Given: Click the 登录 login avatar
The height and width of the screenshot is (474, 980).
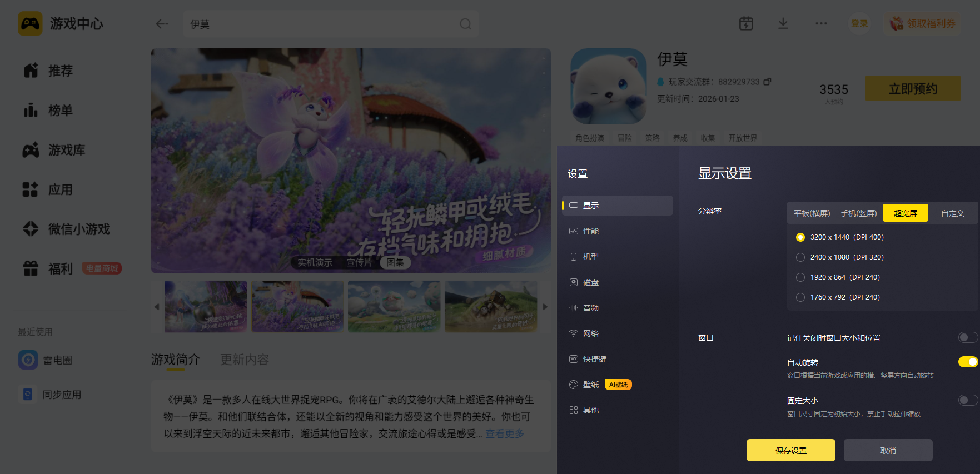Looking at the screenshot, I should (859, 23).
